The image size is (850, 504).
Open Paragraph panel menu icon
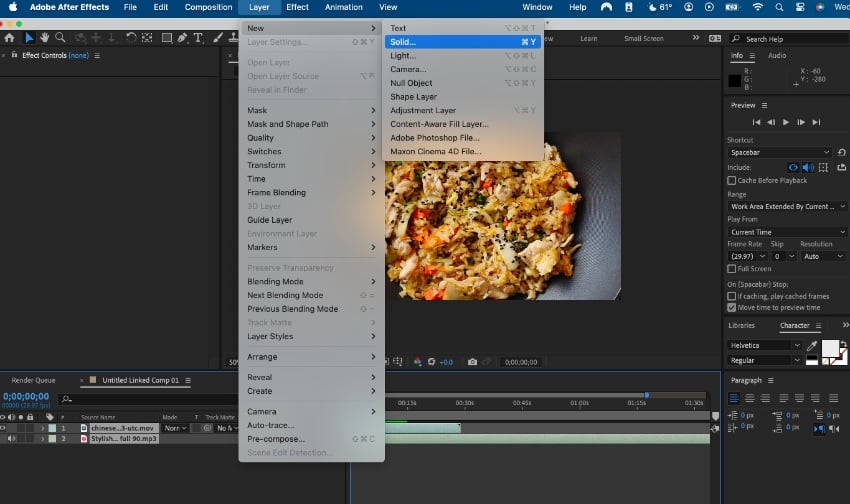[770, 380]
